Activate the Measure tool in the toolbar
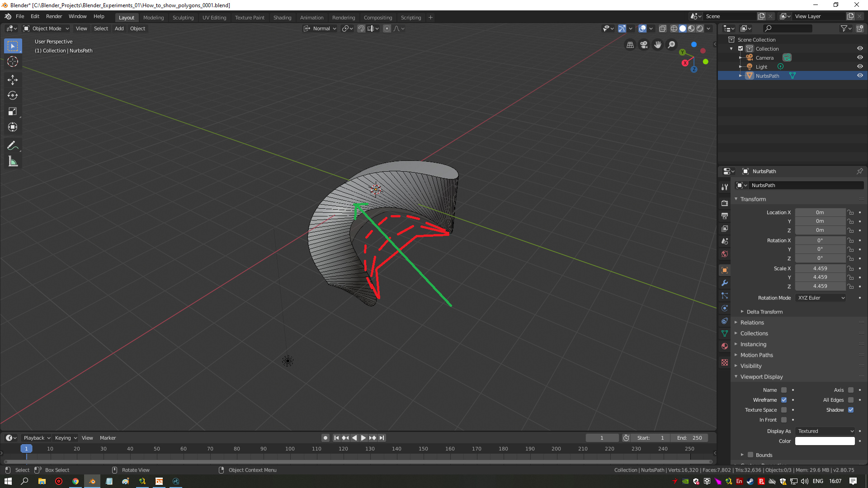Screen dimensions: 868x488 pos(13,161)
